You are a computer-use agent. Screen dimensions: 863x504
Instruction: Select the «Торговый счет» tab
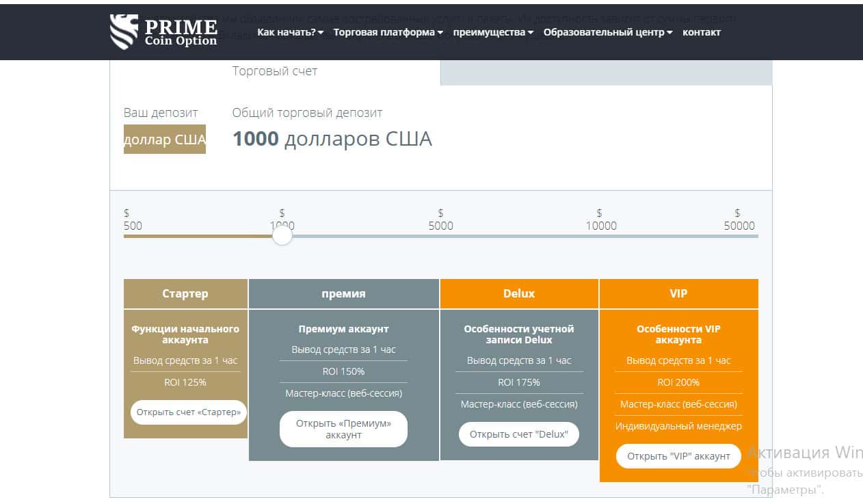click(275, 71)
